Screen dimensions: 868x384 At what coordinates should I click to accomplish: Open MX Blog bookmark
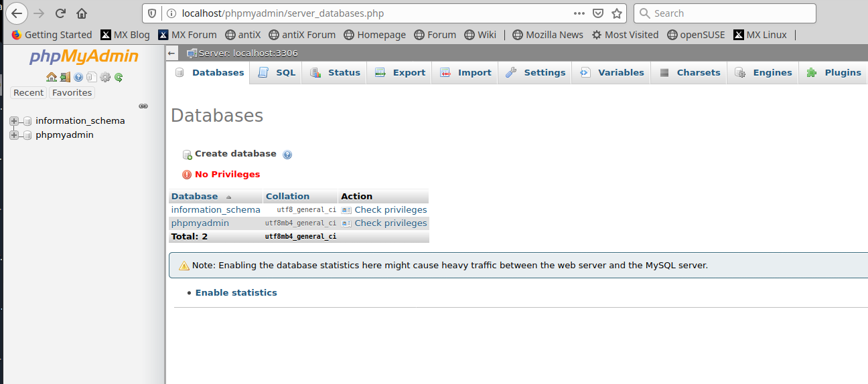(x=125, y=35)
